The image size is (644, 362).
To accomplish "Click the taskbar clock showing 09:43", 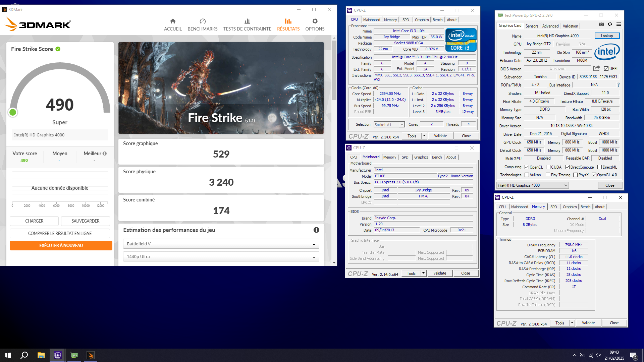I will click(x=614, y=355).
